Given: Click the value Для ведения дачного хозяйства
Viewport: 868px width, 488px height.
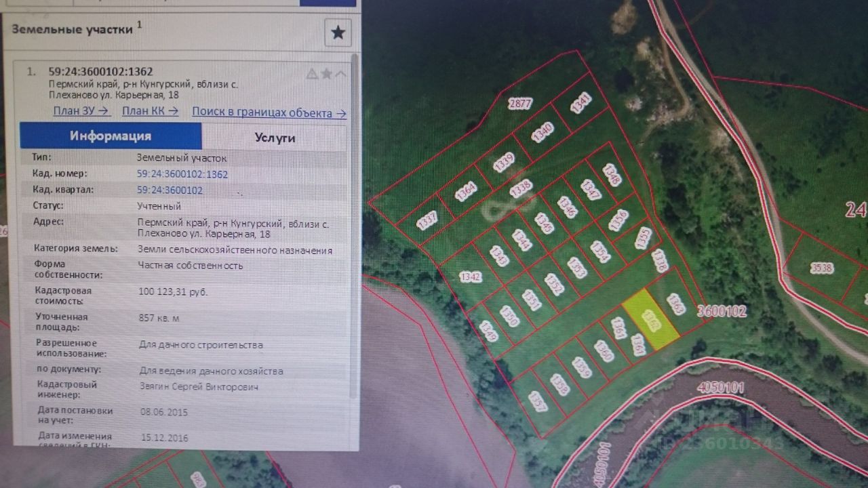Looking at the screenshot, I should point(211,371).
